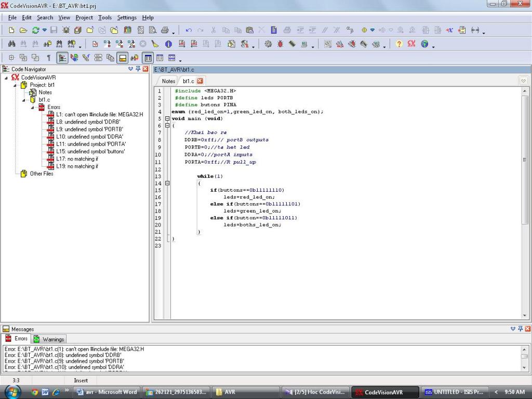Click the globe icon in toolbar
This screenshot has height=399, width=532.
click(424, 44)
